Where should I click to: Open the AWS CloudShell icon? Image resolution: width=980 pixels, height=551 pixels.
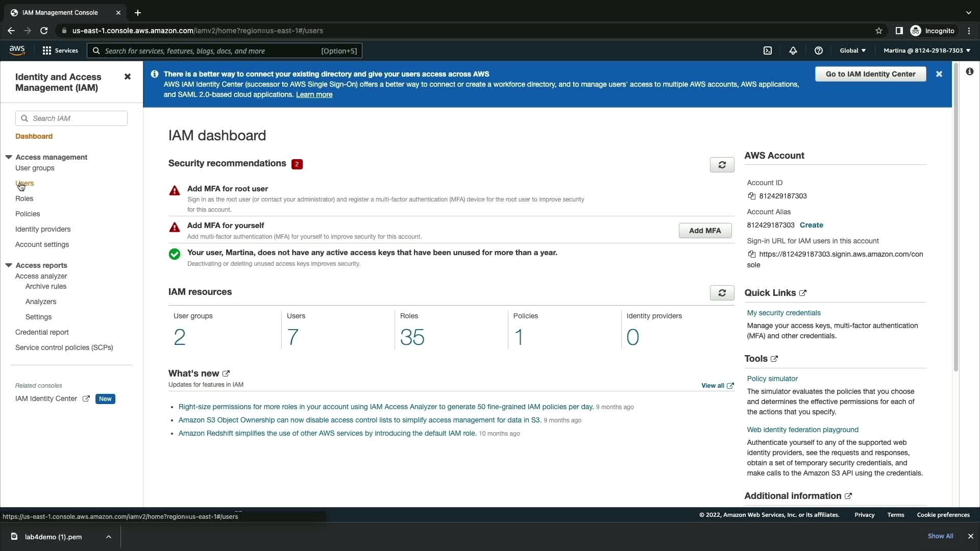coord(767,51)
